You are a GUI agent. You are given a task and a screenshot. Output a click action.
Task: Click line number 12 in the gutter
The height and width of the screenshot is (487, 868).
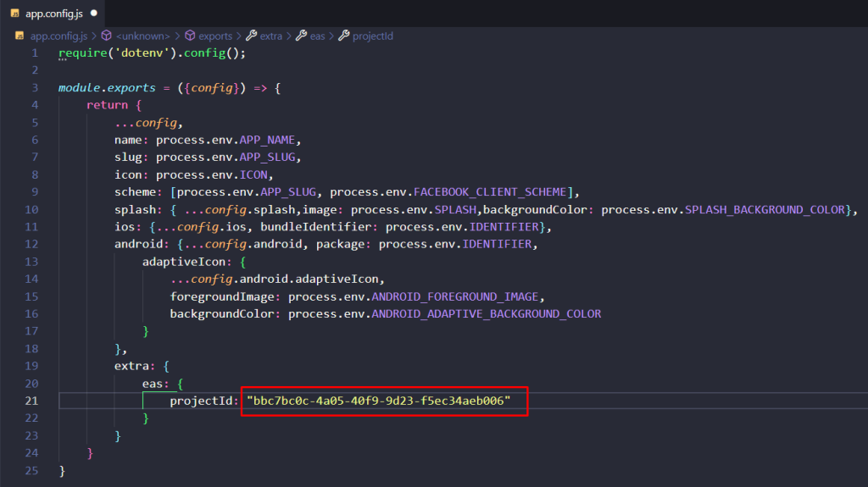(x=31, y=244)
